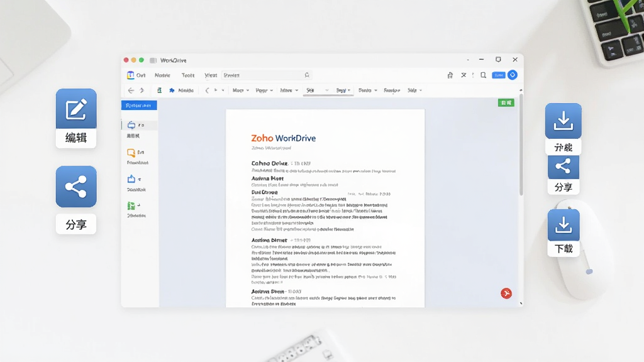This screenshot has height=362, width=644.
Task: Click the square magnifier icon beside the blue button
Action: pos(484,75)
